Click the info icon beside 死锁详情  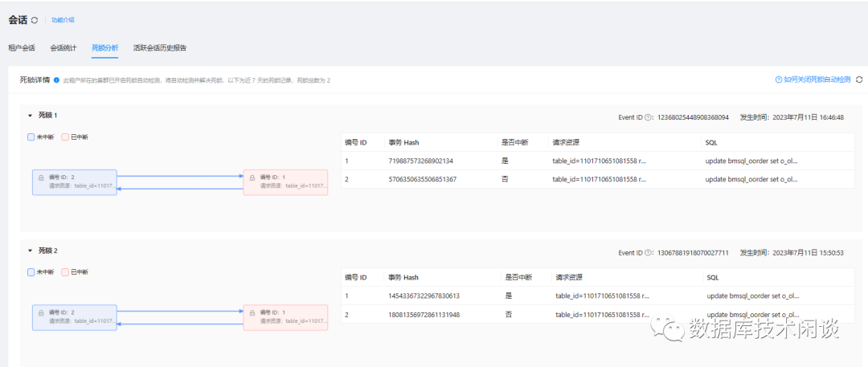point(57,80)
